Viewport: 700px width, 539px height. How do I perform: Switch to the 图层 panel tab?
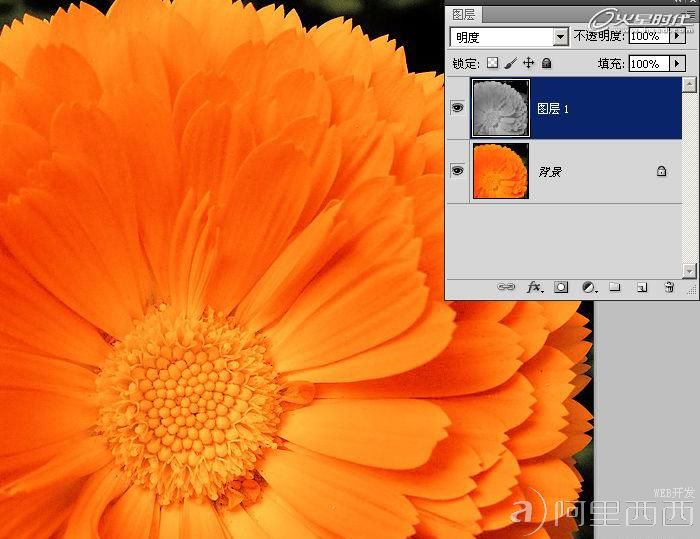[465, 14]
